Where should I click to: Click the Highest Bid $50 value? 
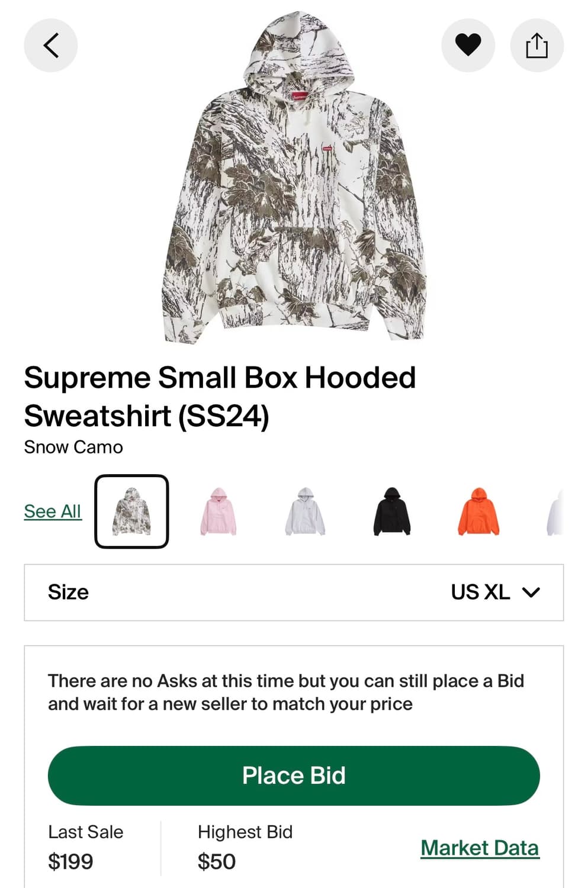tap(217, 862)
